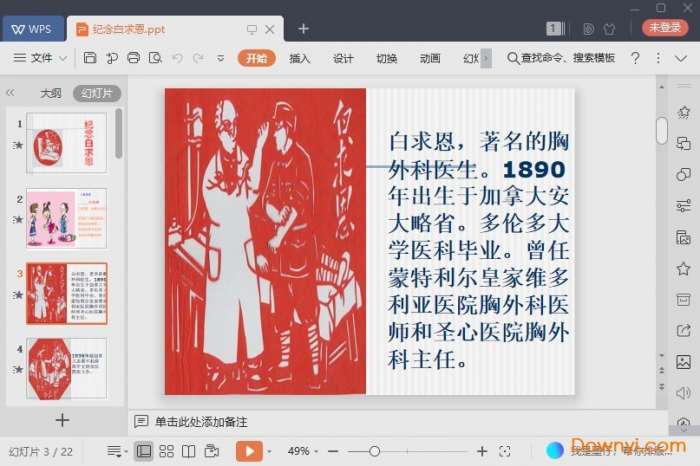This screenshot has width=700, height=466.
Task: Select the 设计 ribbon tab
Action: [x=343, y=58]
